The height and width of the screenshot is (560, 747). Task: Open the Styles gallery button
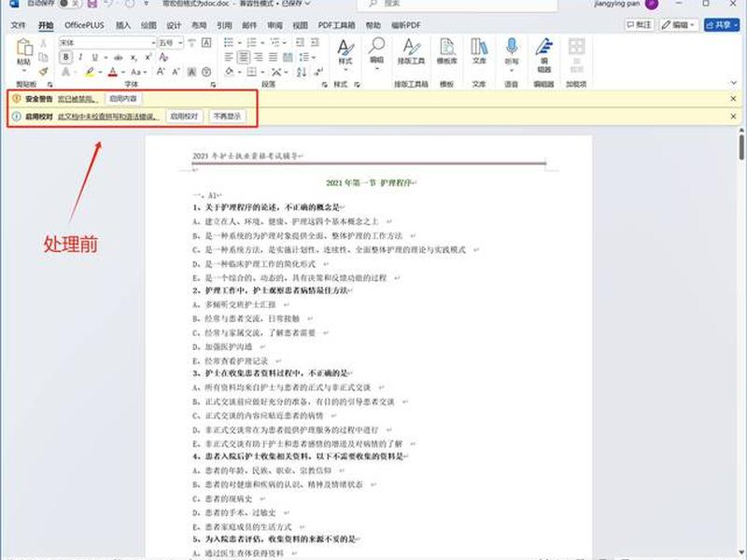tap(345, 55)
